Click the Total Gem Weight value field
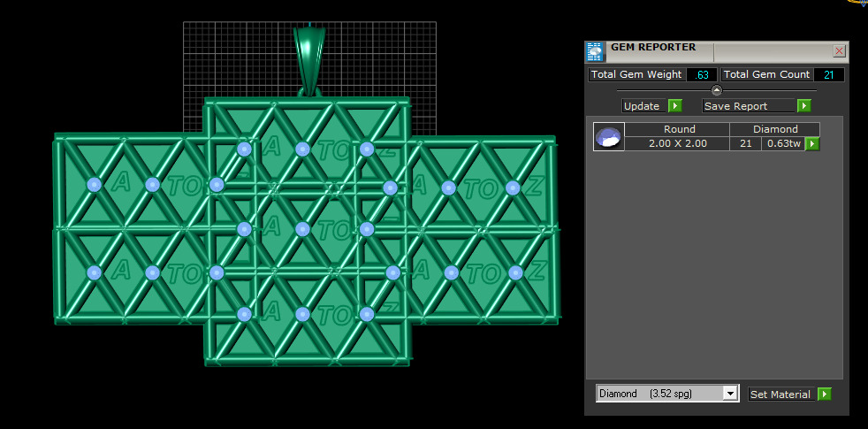The image size is (868, 429). 701,75
